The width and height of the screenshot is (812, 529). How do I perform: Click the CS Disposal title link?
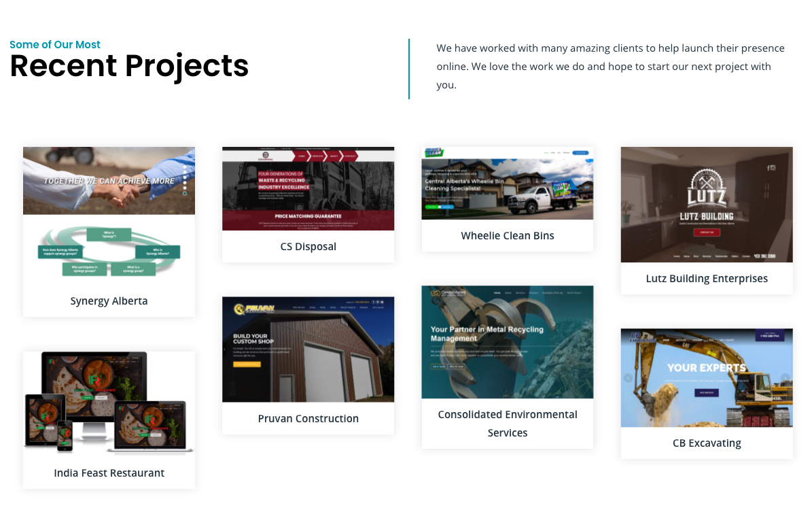308,246
